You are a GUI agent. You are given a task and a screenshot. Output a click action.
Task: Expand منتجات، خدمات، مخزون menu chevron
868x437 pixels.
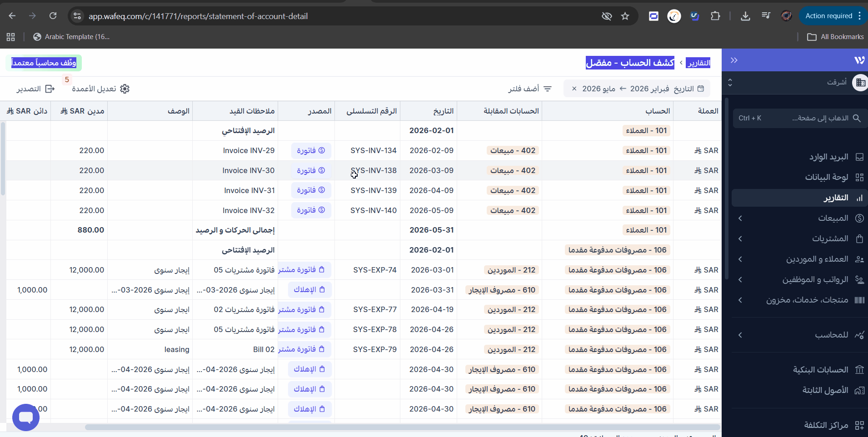click(740, 300)
